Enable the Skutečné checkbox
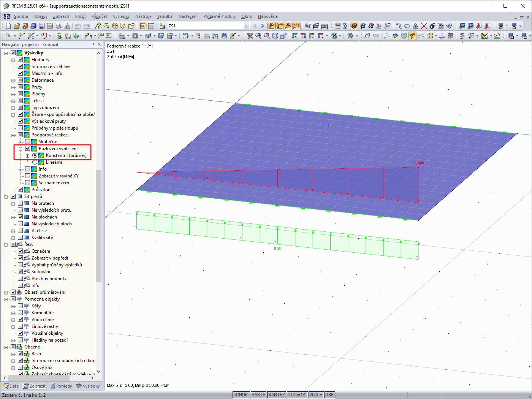Viewport: 532px width, 399px height. point(28,142)
